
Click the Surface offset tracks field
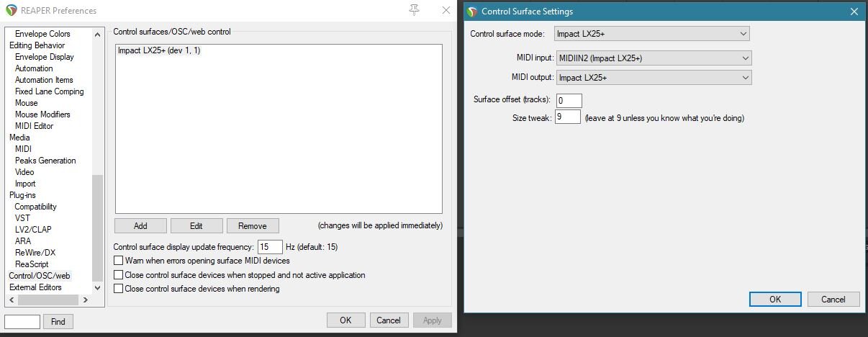(569, 100)
